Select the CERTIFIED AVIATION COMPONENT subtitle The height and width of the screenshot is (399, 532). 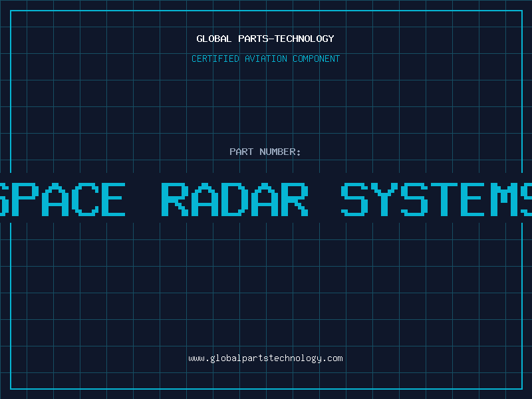(x=265, y=59)
